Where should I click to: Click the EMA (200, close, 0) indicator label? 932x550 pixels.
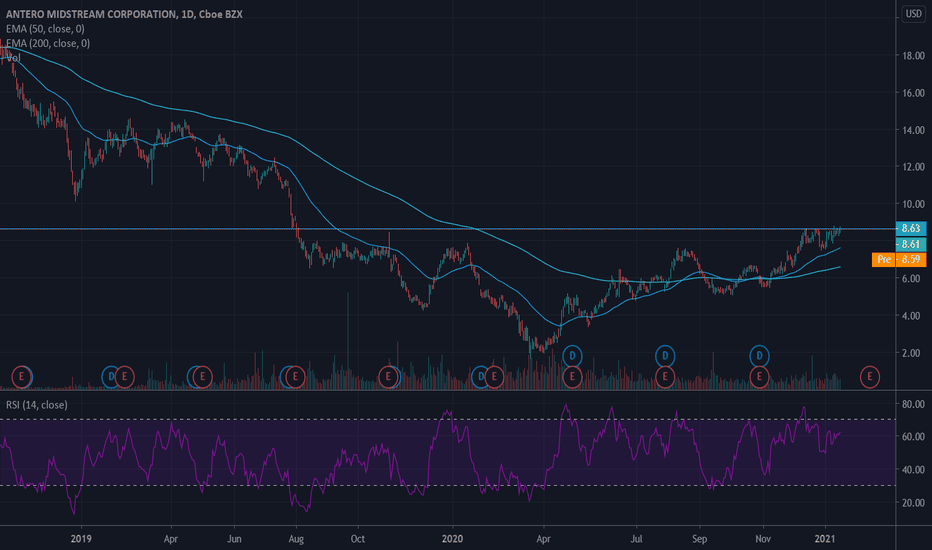tap(48, 43)
